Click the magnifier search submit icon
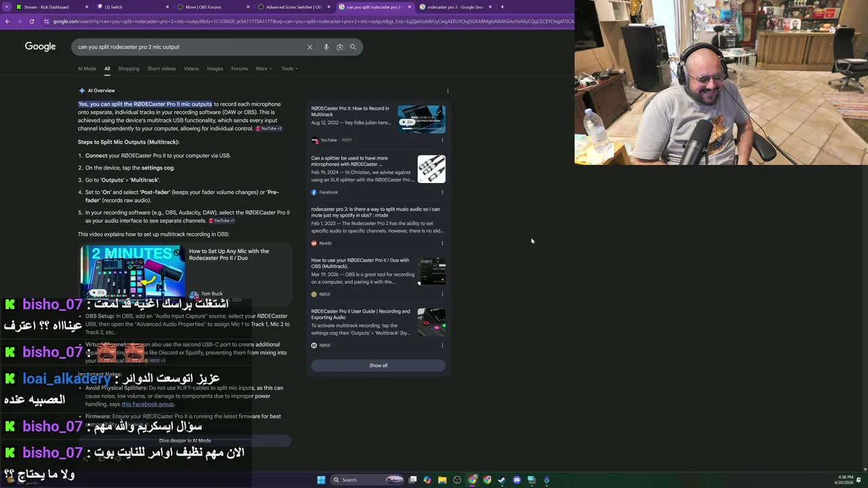The height and width of the screenshot is (488, 868). point(353,47)
